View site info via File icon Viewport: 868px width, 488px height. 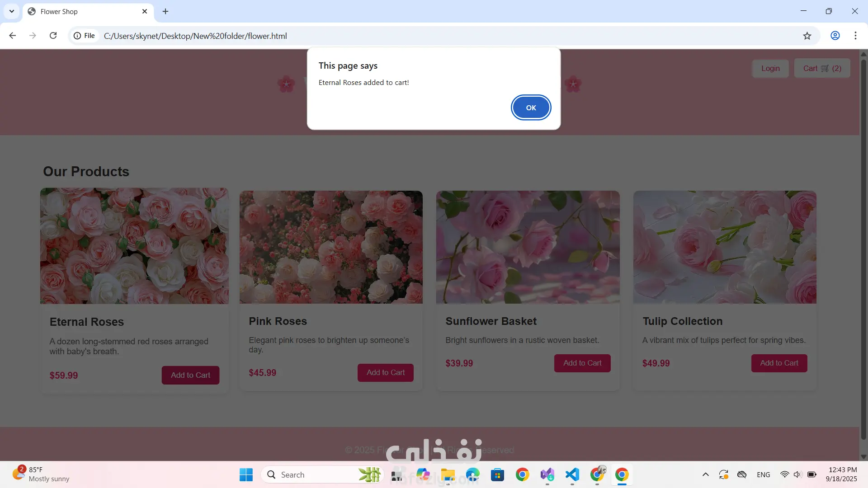pos(85,36)
